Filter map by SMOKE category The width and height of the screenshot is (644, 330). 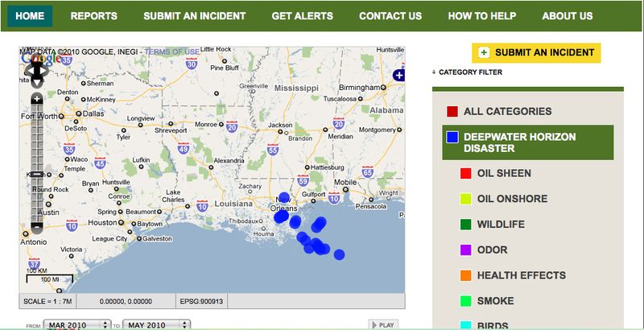pos(495,301)
